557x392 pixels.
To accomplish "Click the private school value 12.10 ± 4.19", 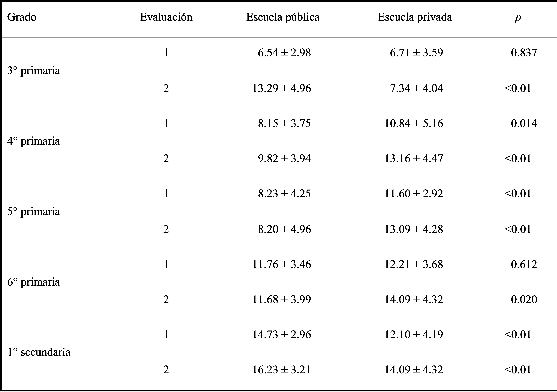I will 414,335.
